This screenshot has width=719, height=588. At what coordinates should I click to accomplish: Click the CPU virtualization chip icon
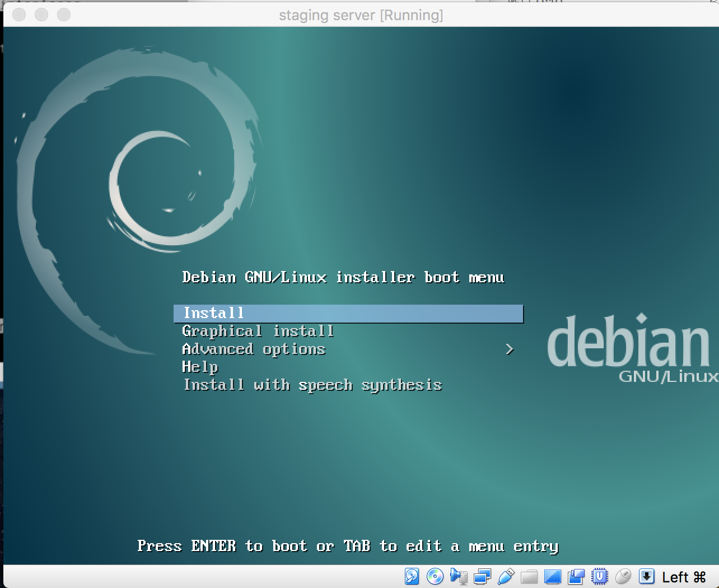pos(600,576)
